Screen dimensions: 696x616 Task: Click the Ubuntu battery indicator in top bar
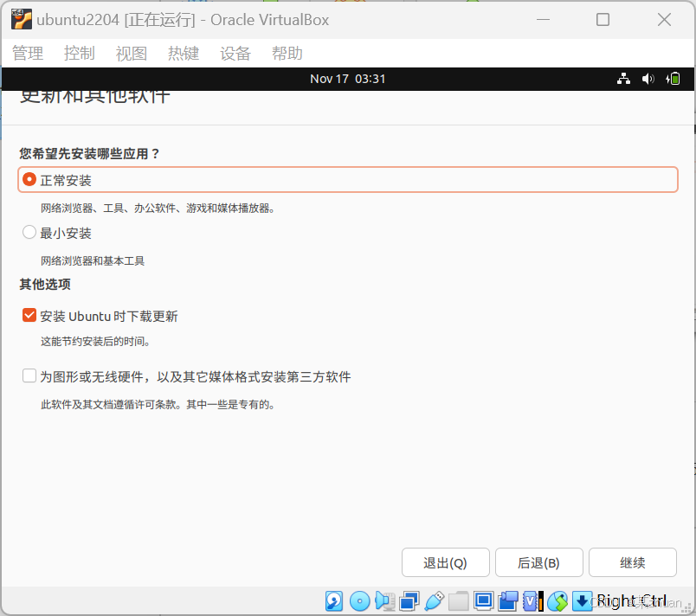[673, 79]
